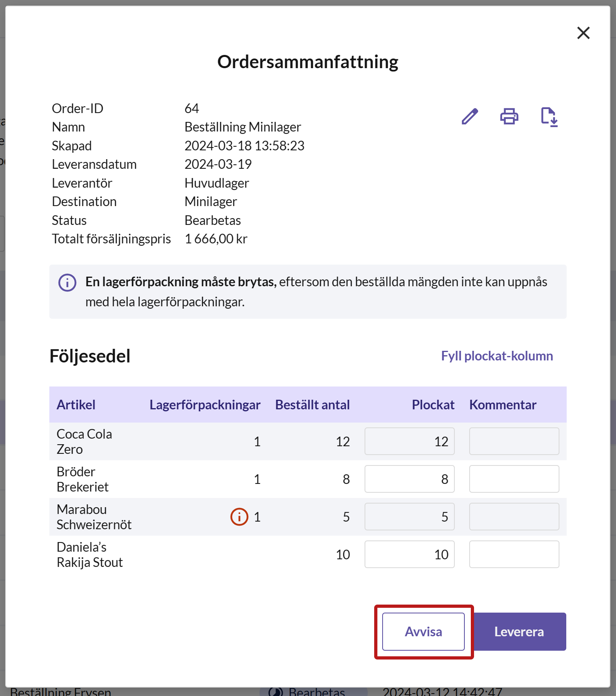616x696 pixels.
Task: Print the order summary
Action: coord(509,116)
